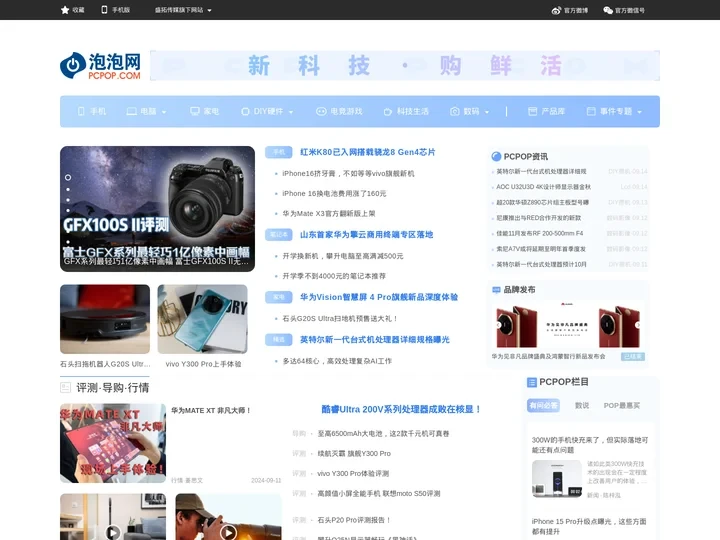Open the vivo Y300 Pro上手体验 thumbnail
Viewport: 720px width, 540px height.
pyautogui.click(x=202, y=319)
